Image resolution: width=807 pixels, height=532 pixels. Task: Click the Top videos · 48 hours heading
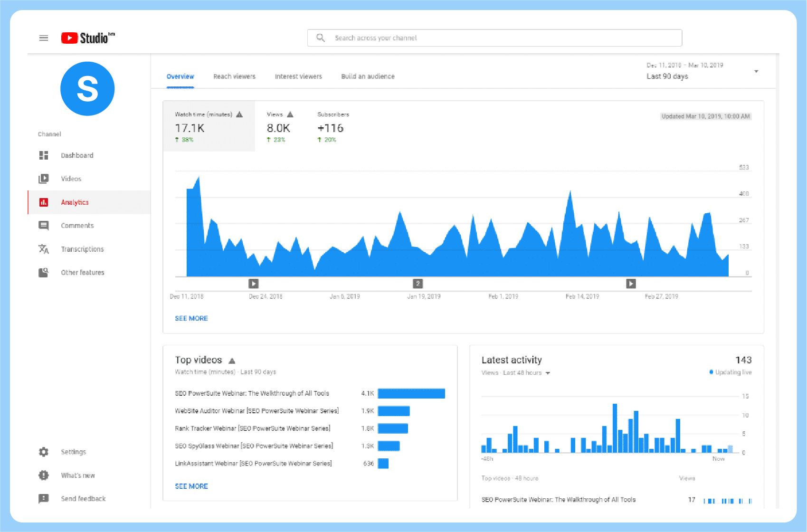[510, 478]
